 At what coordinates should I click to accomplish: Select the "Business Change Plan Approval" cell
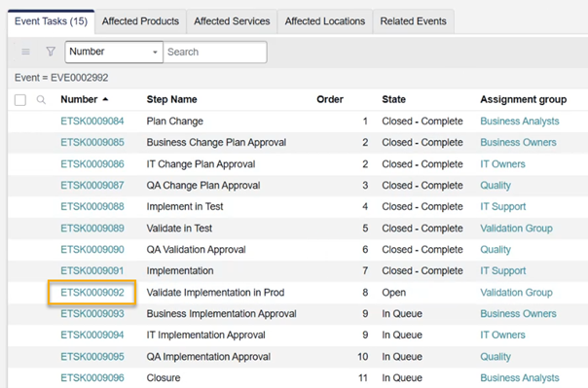(216, 143)
